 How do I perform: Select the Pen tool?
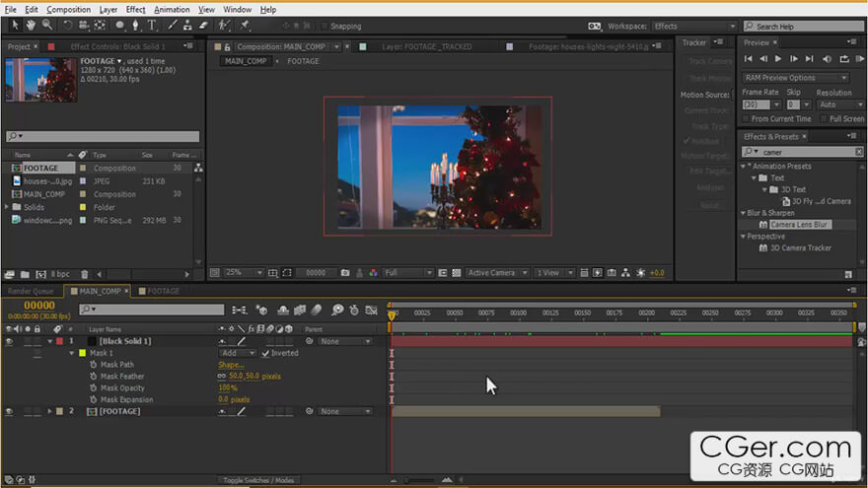click(136, 26)
